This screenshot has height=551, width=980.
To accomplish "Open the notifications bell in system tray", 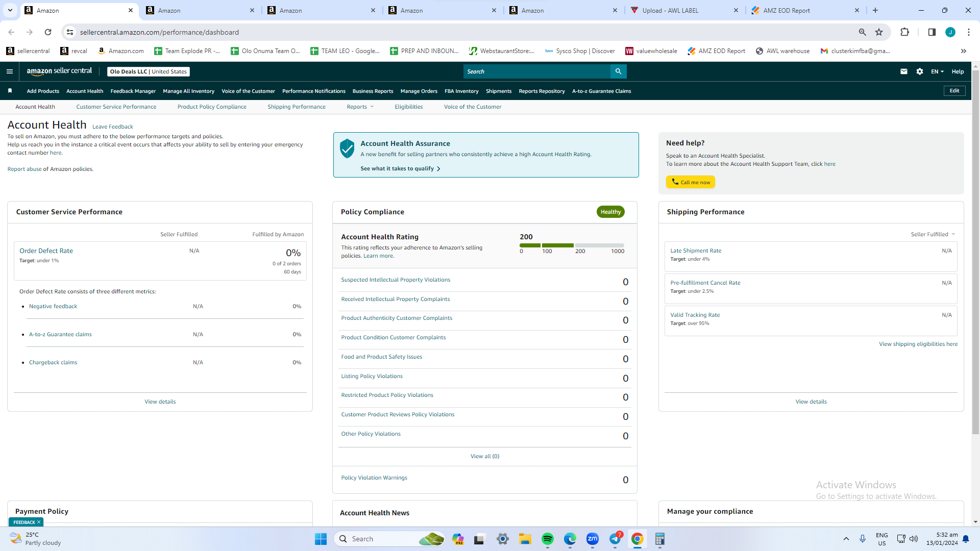I will click(966, 539).
